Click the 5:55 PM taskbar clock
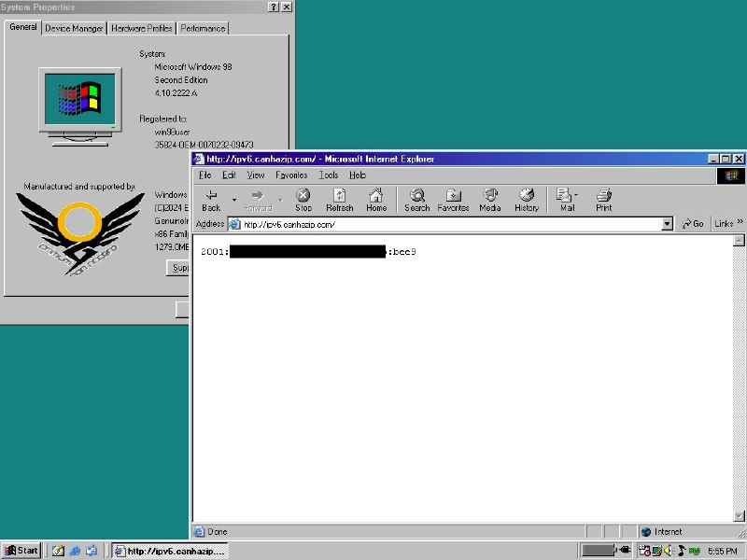The image size is (747, 560). 722,551
